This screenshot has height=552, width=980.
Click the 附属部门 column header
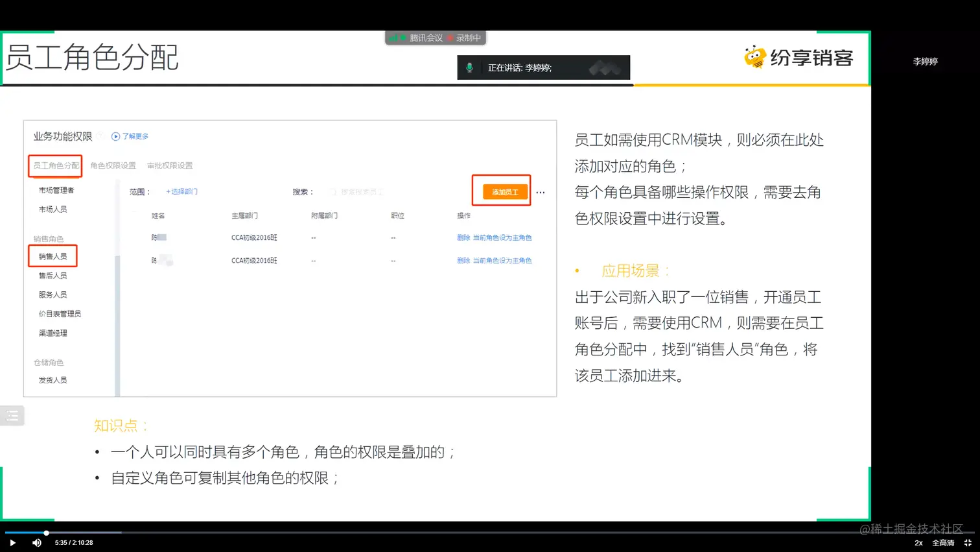tap(324, 216)
